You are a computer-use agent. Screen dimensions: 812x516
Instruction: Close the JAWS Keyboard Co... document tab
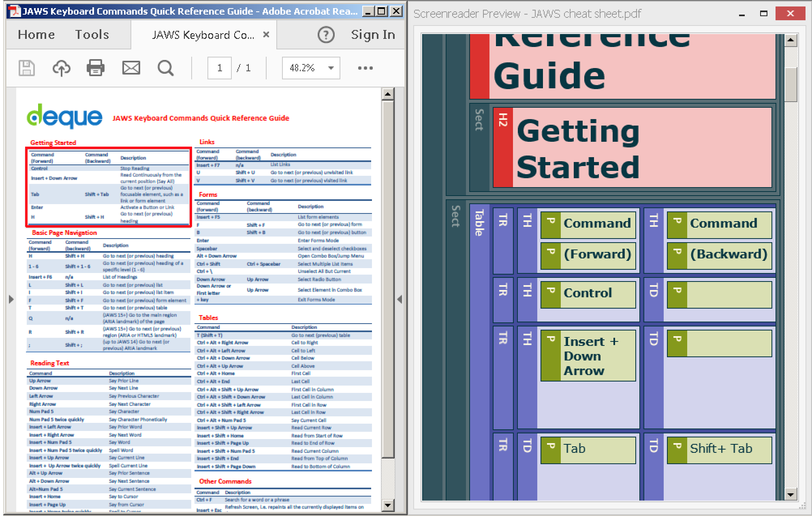click(x=266, y=35)
